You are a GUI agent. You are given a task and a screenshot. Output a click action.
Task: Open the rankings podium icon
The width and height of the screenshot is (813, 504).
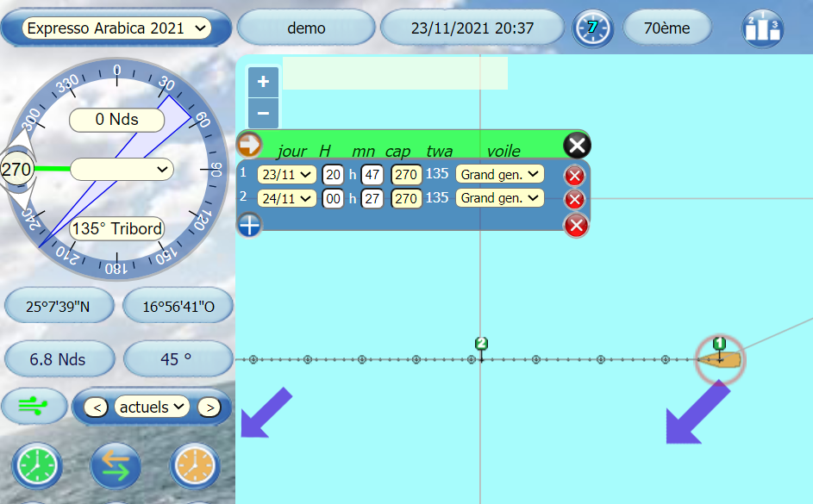tap(763, 28)
